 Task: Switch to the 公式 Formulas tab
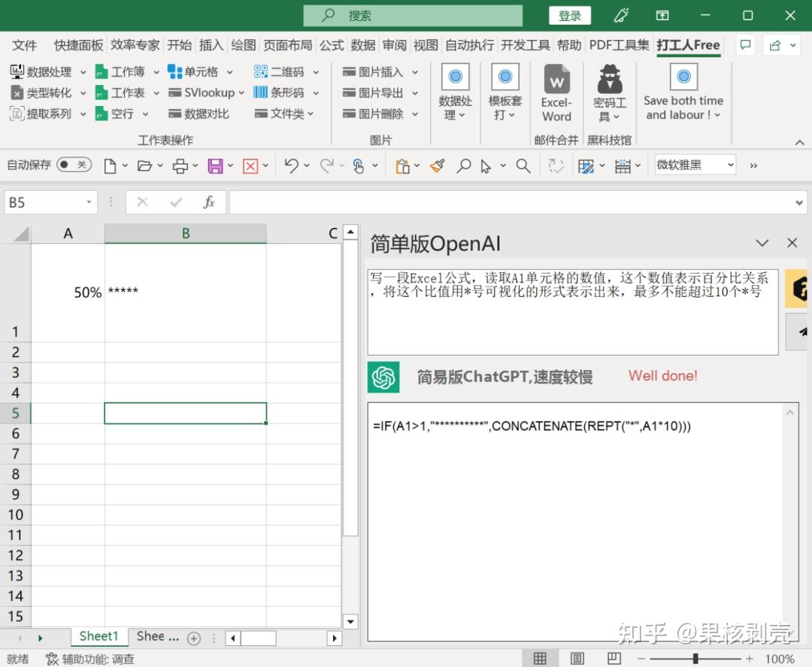332,46
